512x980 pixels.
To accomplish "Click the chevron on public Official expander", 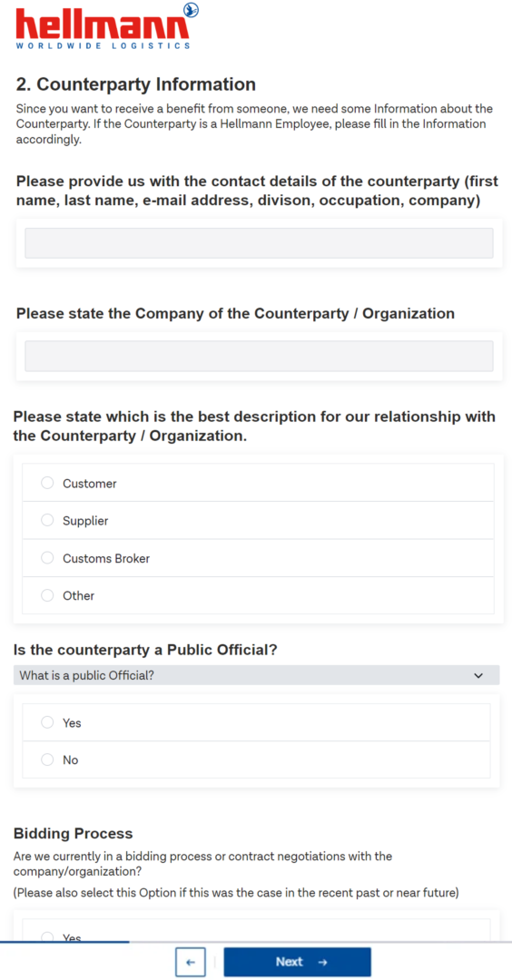I will [479, 676].
